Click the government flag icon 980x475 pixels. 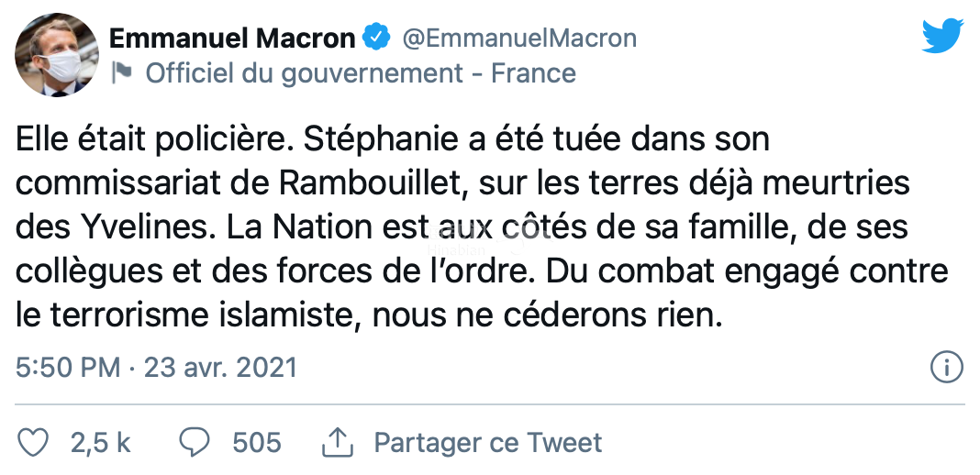121,73
